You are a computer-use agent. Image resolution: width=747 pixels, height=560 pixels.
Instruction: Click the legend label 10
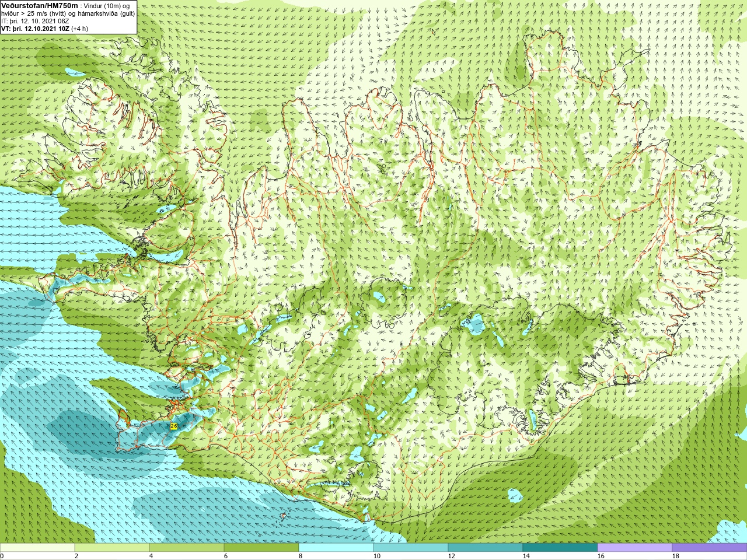click(x=377, y=556)
